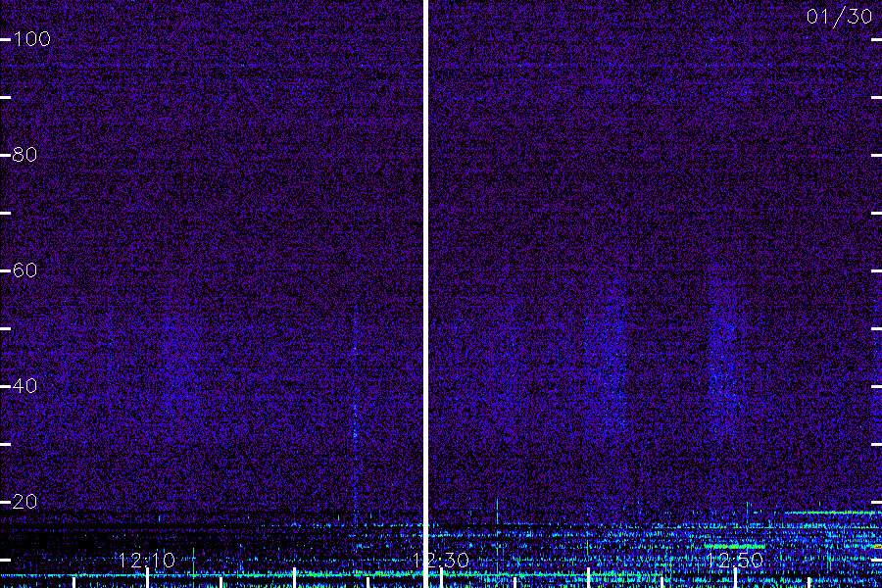The width and height of the screenshot is (882, 588).
Task: Click the 01/30 date label
Action: (839, 17)
